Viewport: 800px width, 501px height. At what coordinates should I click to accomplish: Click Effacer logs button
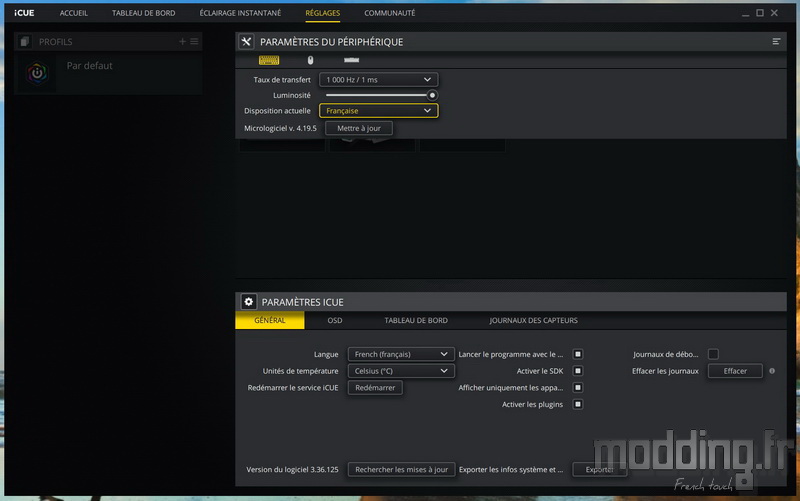(x=735, y=371)
